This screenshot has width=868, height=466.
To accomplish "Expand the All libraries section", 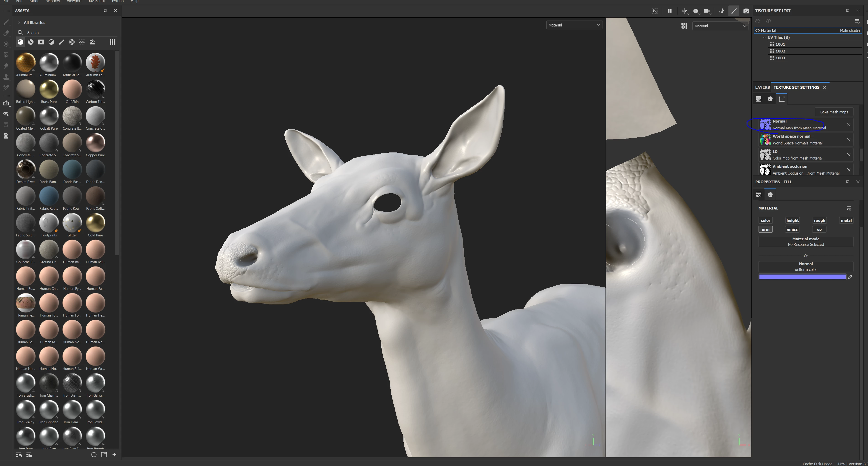I will tap(19, 23).
